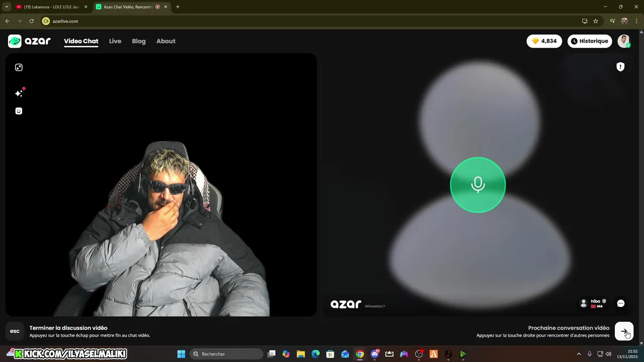This screenshot has height=362, width=644.
Task: Click the system tray microphone icon
Action: click(590, 354)
